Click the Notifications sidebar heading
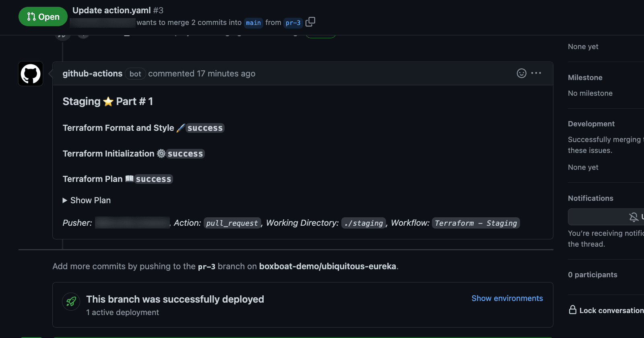This screenshot has width=644, height=338. click(590, 198)
